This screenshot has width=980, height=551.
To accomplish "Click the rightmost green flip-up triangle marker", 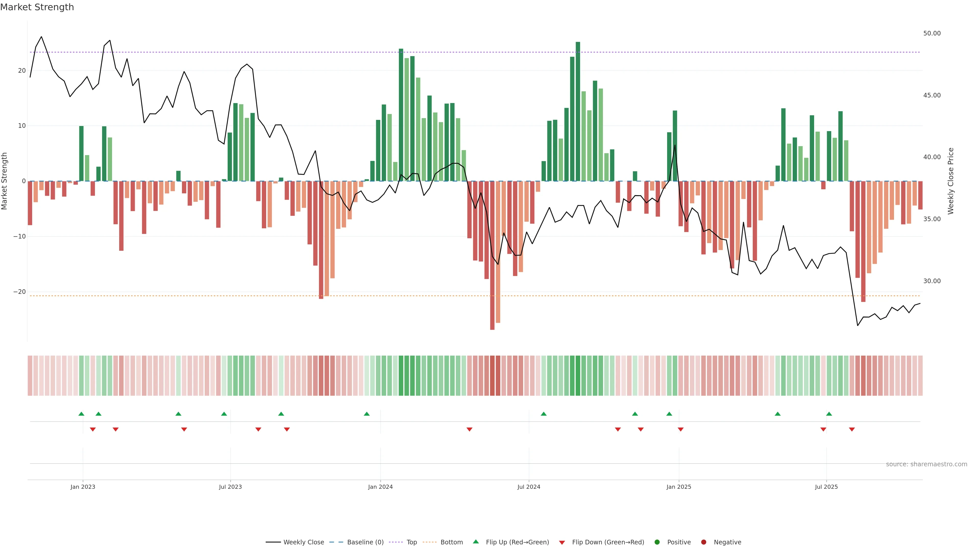I will 829,414.
